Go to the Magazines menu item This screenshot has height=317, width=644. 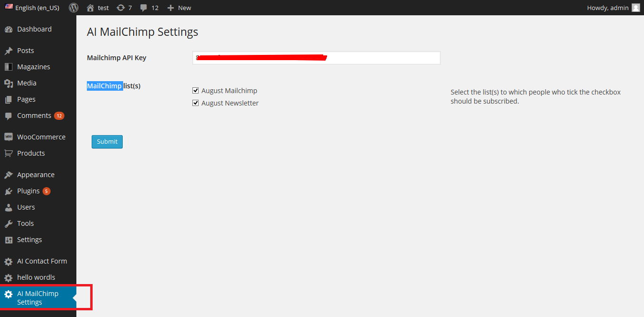[x=33, y=67]
